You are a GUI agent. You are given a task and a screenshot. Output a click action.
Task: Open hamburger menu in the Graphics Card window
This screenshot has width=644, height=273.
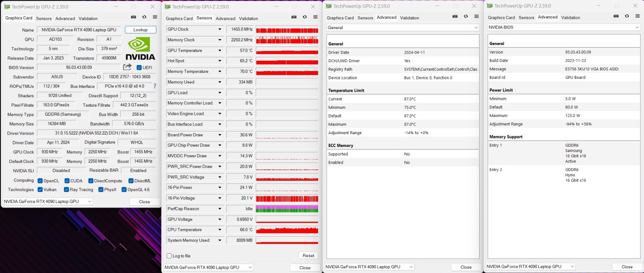click(155, 17)
